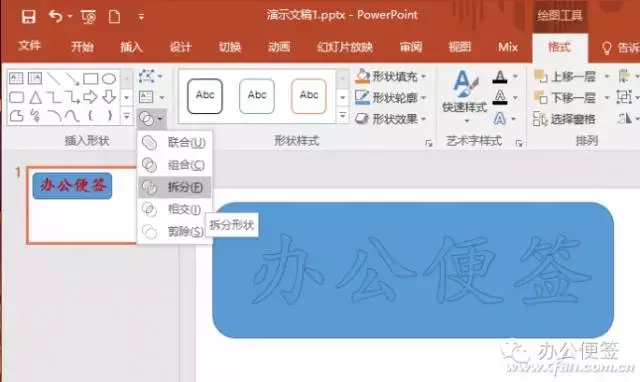Switch to the 视图 ribbon tab

460,47
